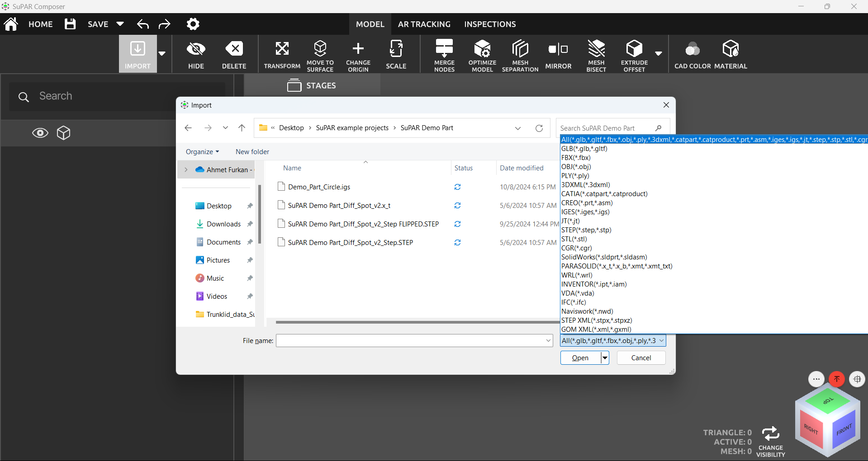Click the New folder button
This screenshot has height=461, width=868.
[x=252, y=152]
